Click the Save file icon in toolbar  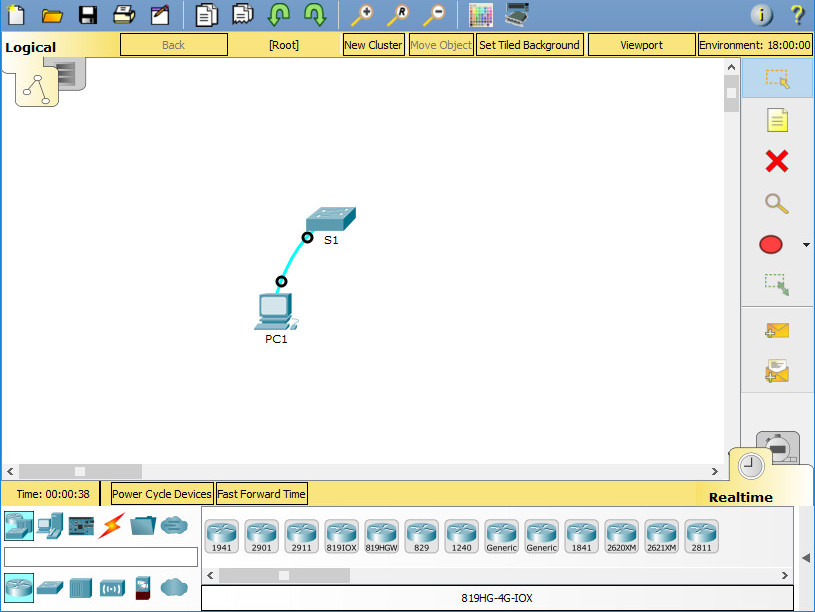coord(88,14)
